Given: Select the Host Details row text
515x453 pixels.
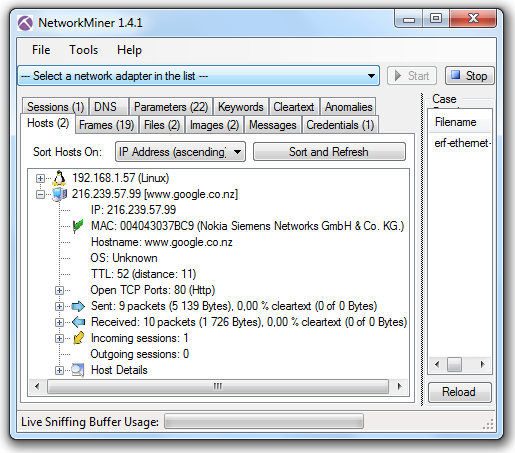Looking at the screenshot, I should click(119, 370).
